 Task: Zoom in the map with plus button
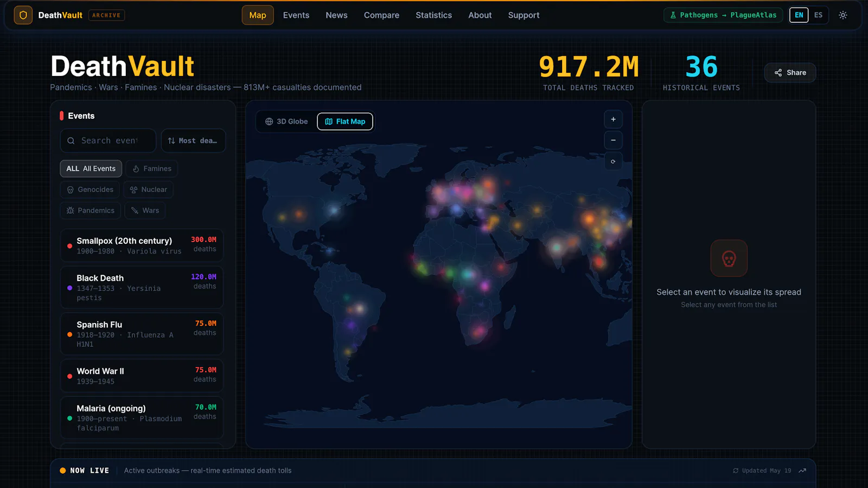pos(613,119)
